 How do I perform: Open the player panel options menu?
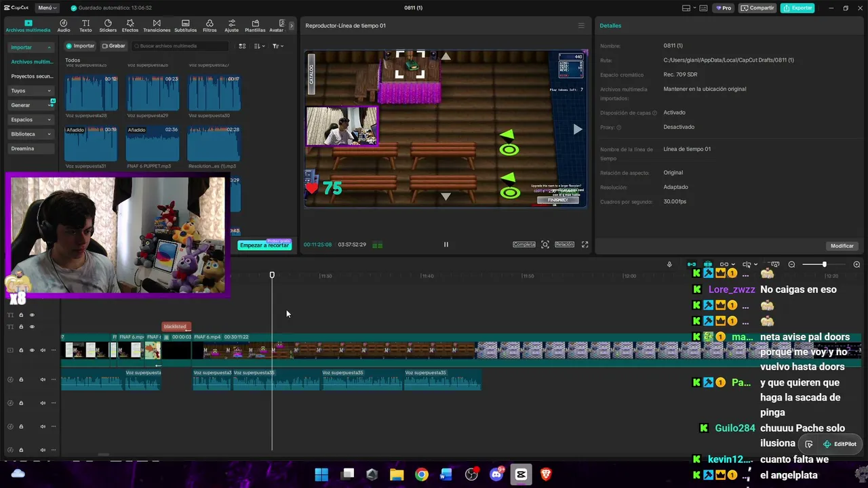581,26
